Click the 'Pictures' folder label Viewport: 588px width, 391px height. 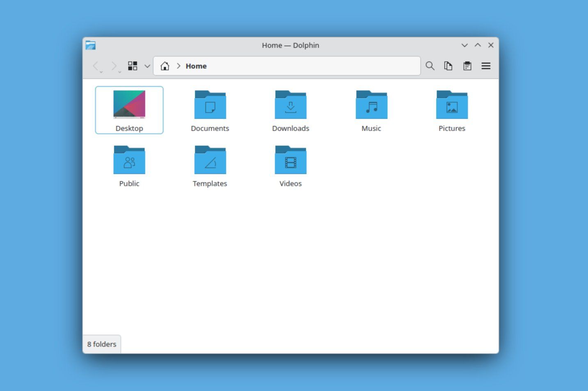point(452,128)
